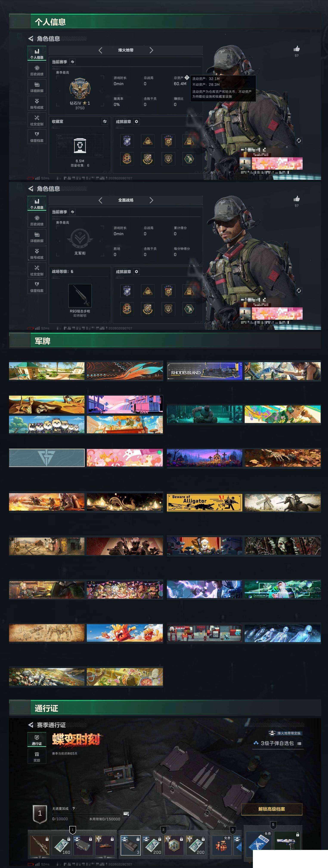The image size is (328, 868).
Task: Open 成就徽章 gear settings in 烽火地带 panel
Action: (136, 121)
